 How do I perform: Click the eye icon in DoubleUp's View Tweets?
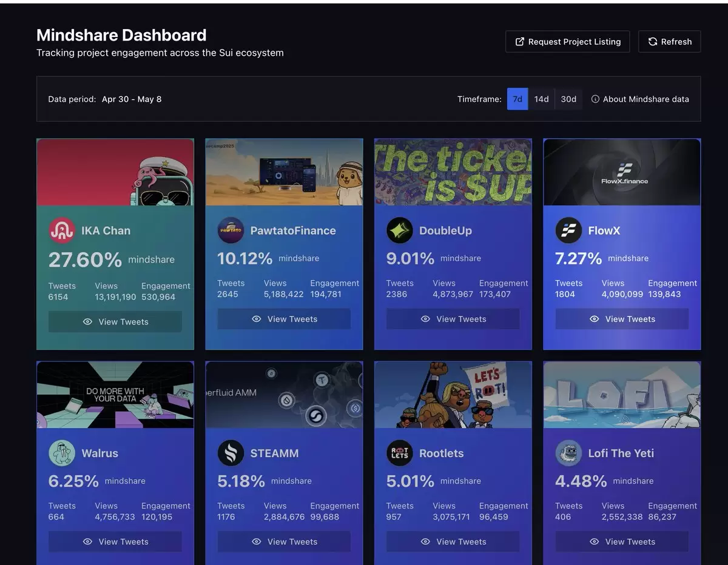[425, 319]
